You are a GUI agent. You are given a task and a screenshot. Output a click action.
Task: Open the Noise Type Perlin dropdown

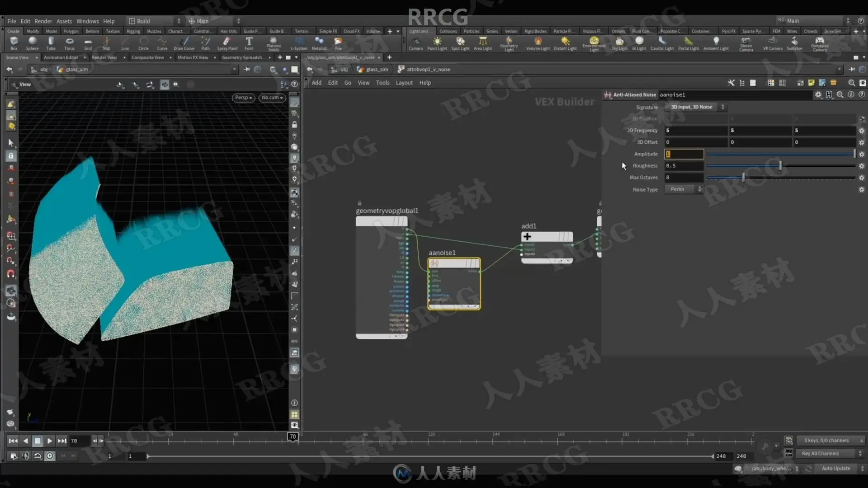coord(684,189)
